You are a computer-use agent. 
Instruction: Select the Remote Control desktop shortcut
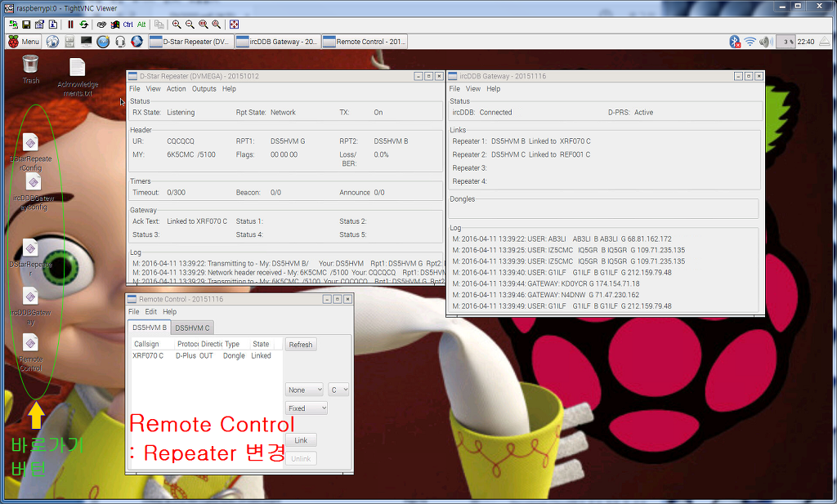[30, 352]
